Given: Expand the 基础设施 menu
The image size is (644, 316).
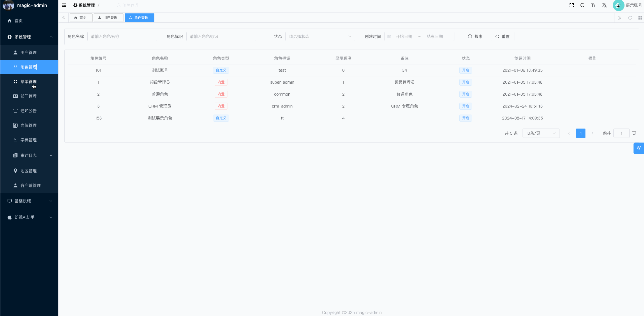Looking at the screenshot, I should pos(29,201).
